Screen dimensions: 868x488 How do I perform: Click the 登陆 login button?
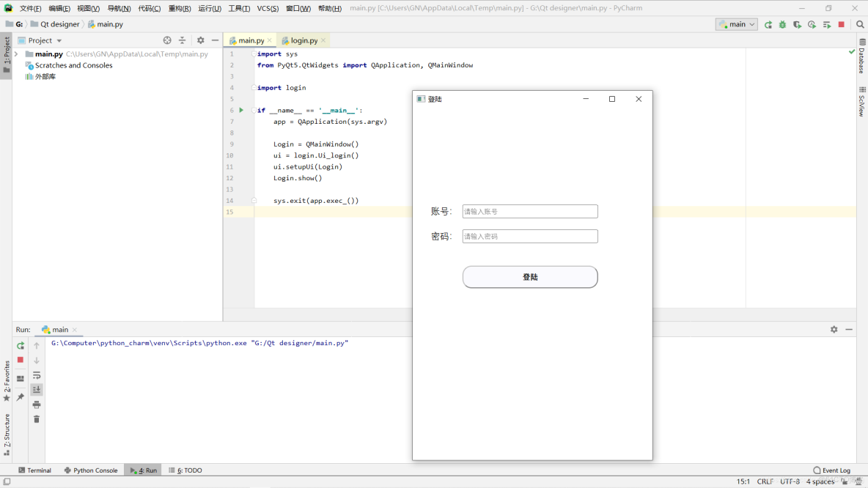(x=529, y=277)
